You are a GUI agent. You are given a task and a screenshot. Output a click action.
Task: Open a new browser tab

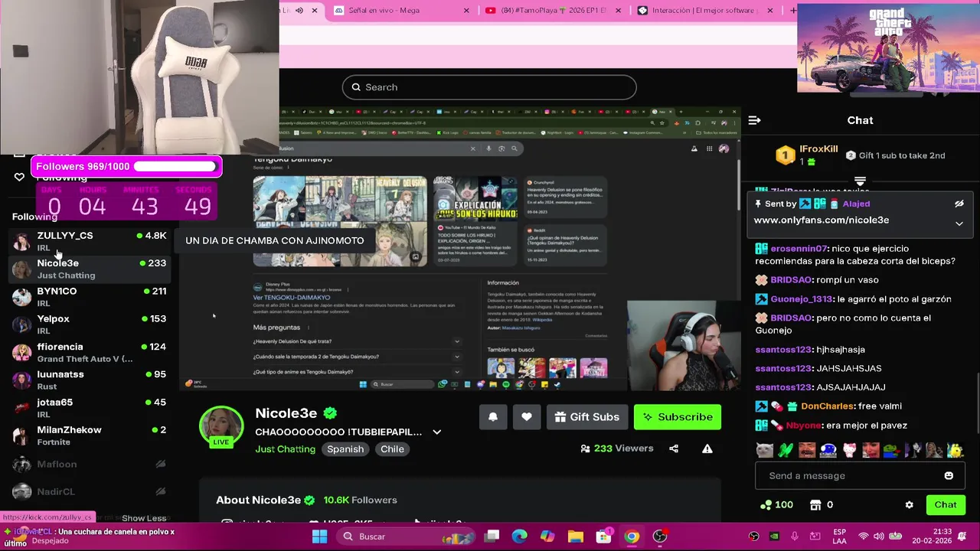pyautogui.click(x=793, y=11)
